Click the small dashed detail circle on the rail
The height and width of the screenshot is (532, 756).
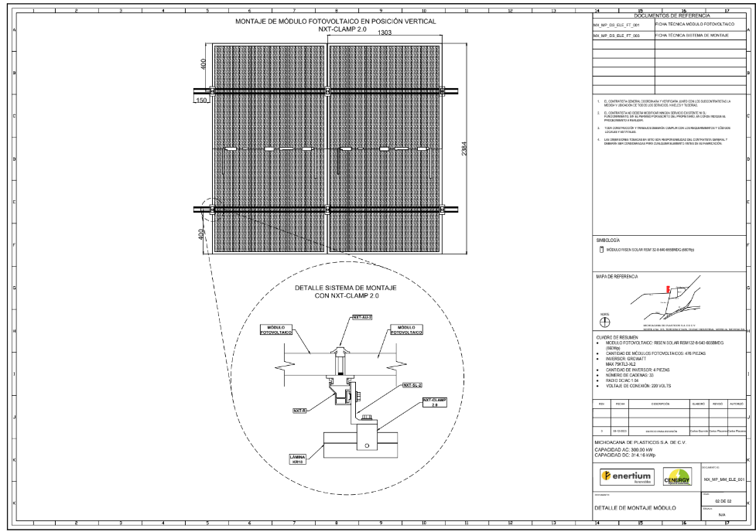pyautogui.click(x=205, y=209)
